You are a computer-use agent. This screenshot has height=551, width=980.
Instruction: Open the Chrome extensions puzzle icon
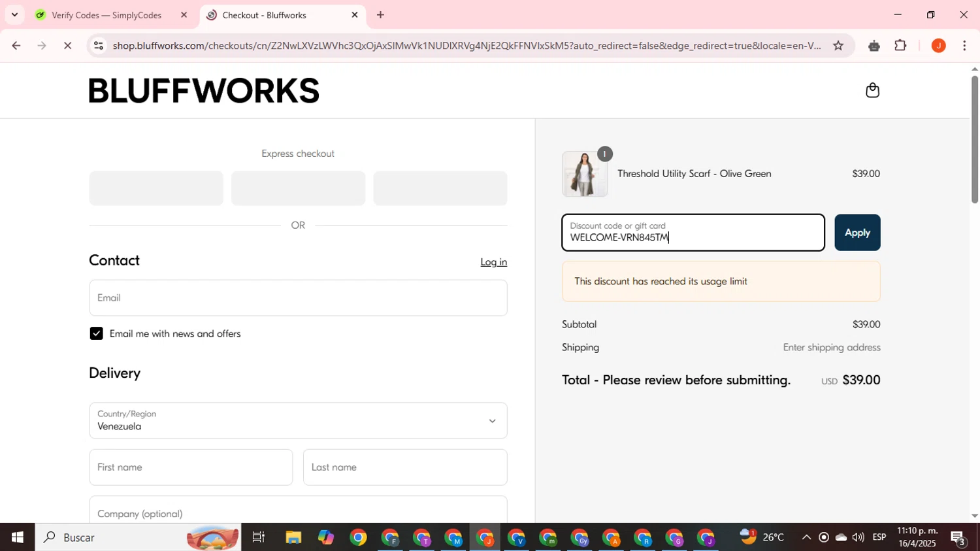click(901, 46)
